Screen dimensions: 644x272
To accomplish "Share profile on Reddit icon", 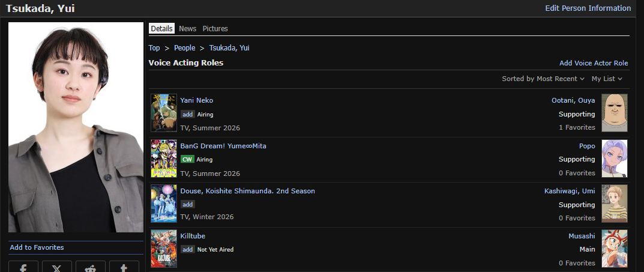I will click(x=91, y=267).
